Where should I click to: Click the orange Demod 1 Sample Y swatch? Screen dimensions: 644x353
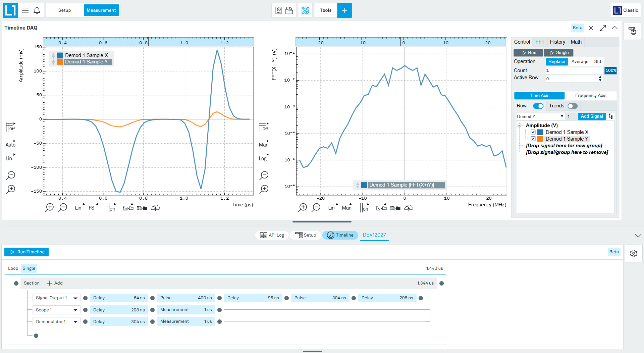[x=540, y=139]
